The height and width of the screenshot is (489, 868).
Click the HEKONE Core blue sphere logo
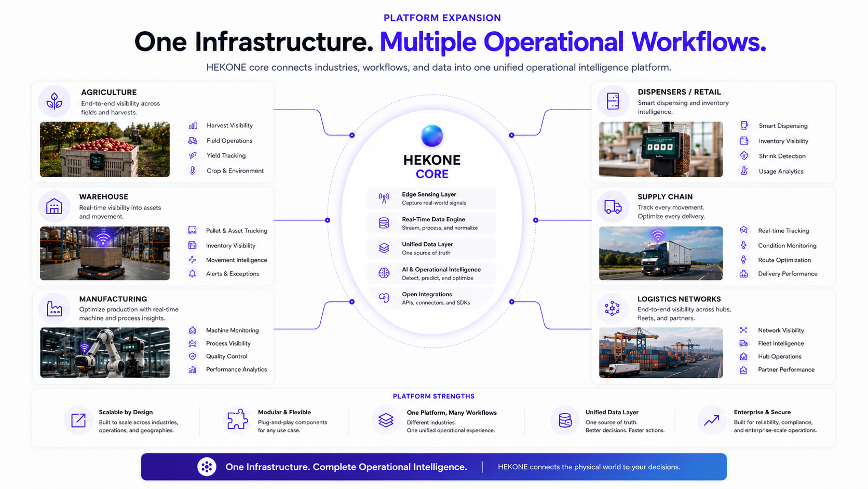click(432, 136)
